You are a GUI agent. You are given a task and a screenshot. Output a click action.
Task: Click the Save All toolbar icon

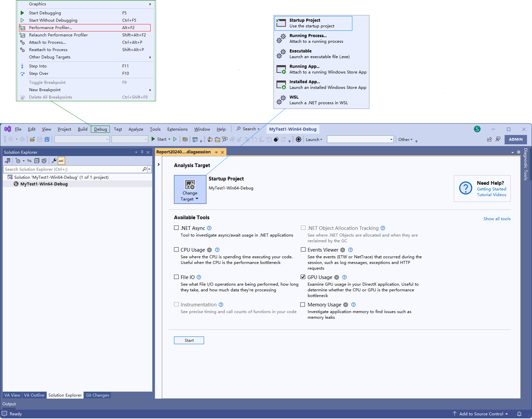47,139
